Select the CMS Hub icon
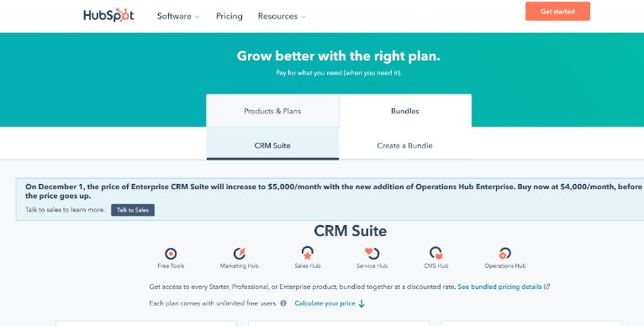The height and width of the screenshot is (326, 644). [x=435, y=253]
